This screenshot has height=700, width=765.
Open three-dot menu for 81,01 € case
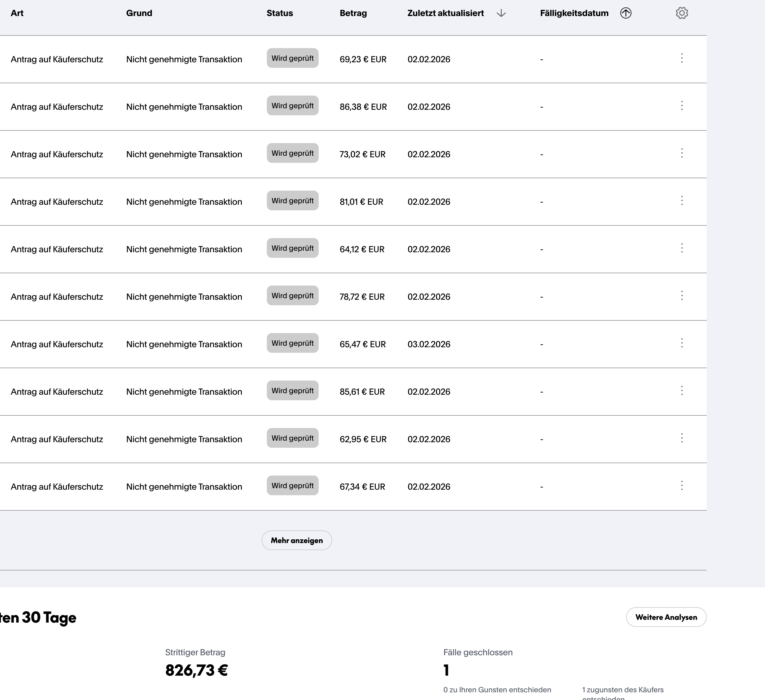click(681, 200)
